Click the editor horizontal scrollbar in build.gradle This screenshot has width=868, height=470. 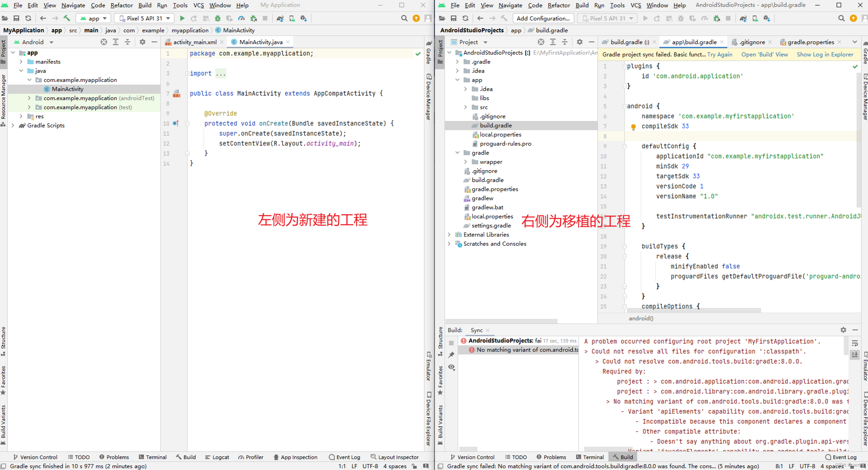694,311
